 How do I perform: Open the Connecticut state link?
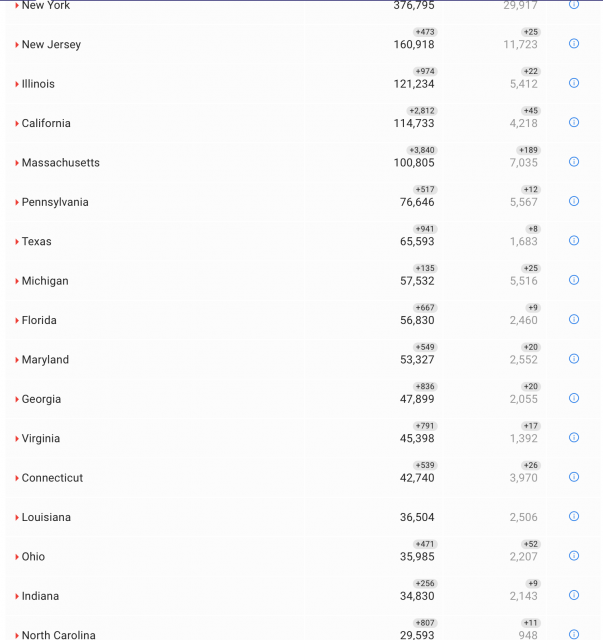tap(52, 478)
